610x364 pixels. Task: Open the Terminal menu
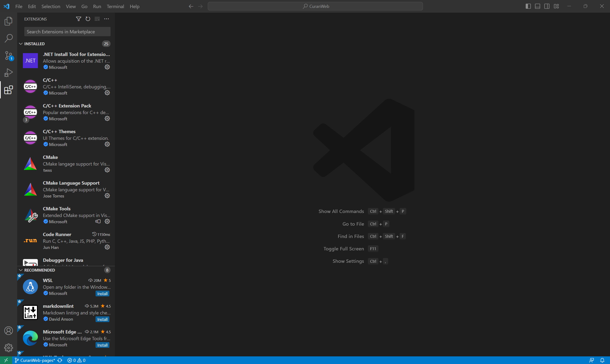point(115,6)
